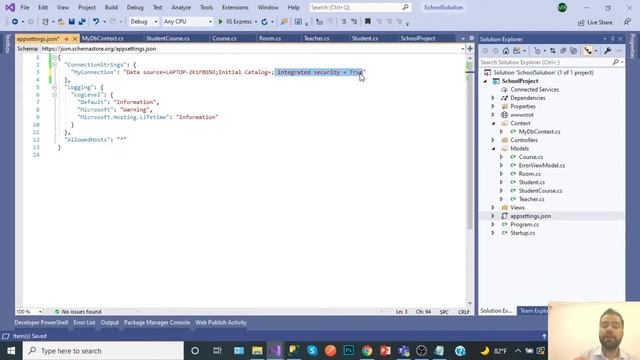Click the account avatar icon in title bar
The width and height of the screenshot is (640, 360).
pos(562,7)
